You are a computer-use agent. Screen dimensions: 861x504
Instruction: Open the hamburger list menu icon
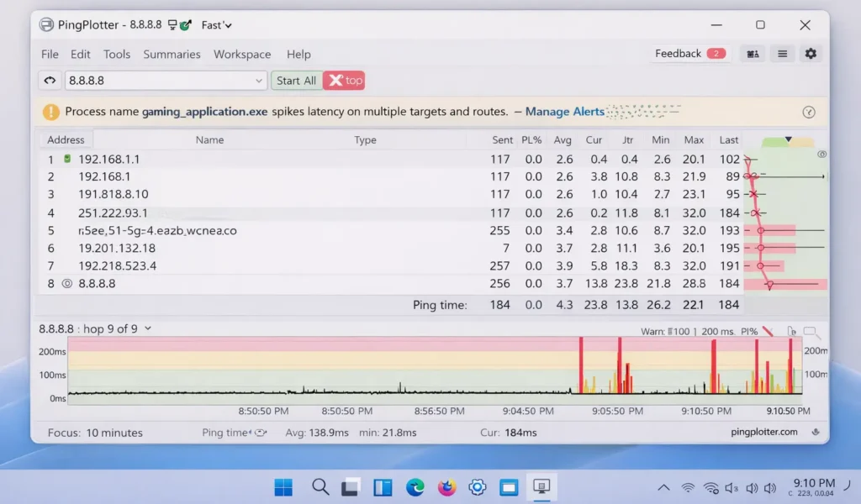783,54
